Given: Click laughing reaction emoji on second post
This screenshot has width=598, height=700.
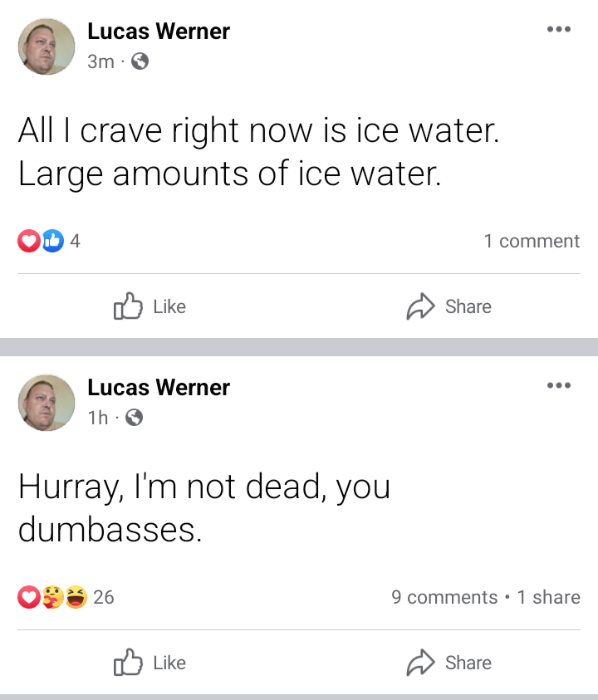Looking at the screenshot, I should click(x=76, y=597).
